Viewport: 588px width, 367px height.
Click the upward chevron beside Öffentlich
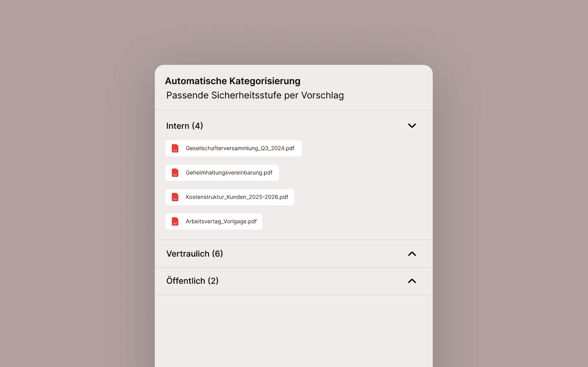(x=412, y=281)
